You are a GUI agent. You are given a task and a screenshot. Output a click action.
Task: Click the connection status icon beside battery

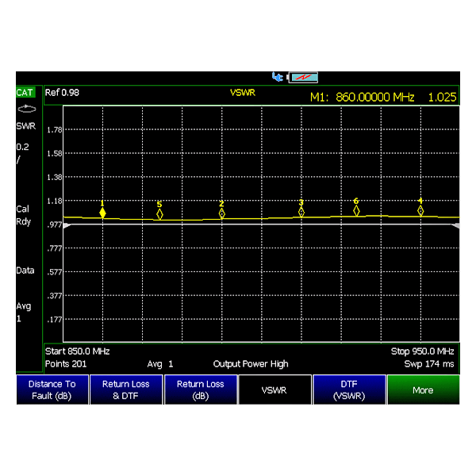click(x=278, y=77)
